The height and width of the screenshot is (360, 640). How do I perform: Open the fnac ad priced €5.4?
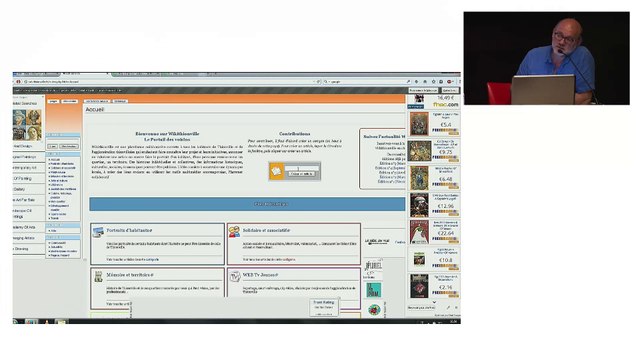(x=434, y=123)
